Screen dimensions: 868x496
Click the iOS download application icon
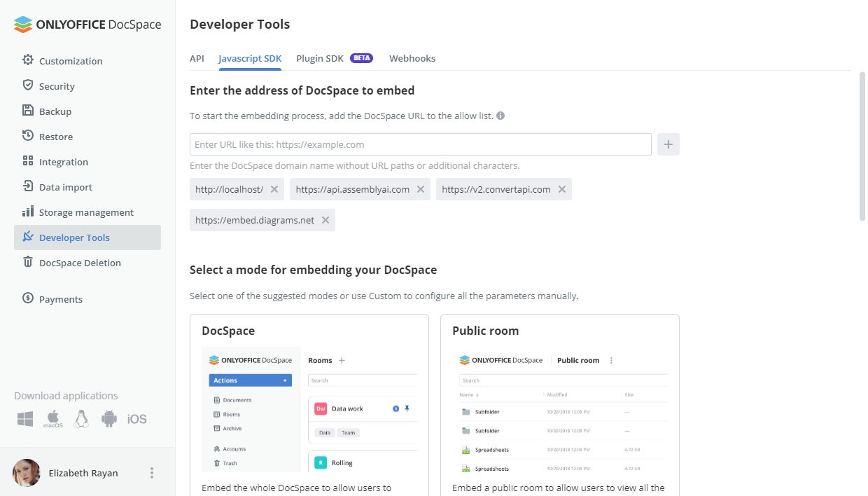(x=137, y=419)
